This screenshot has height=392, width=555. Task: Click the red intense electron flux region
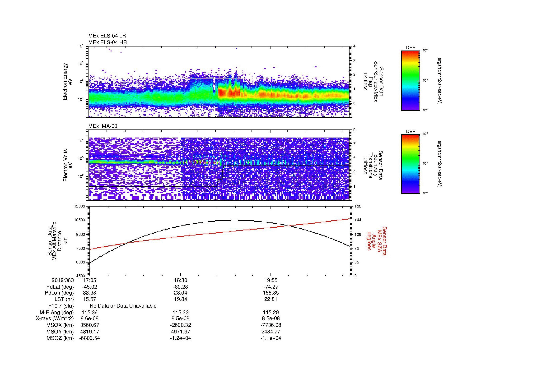pyautogui.click(x=230, y=93)
